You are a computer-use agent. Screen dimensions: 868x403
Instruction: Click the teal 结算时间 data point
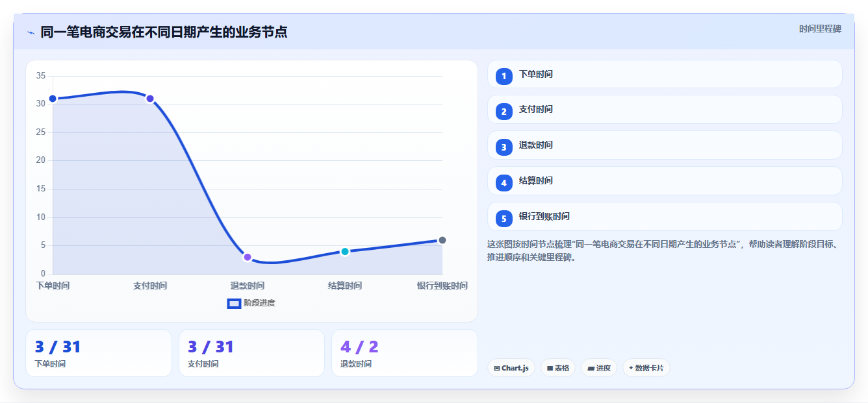tap(345, 251)
